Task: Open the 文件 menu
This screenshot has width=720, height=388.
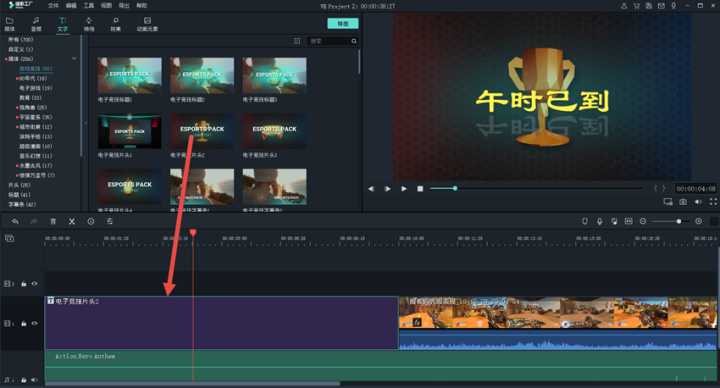Action: click(53, 6)
